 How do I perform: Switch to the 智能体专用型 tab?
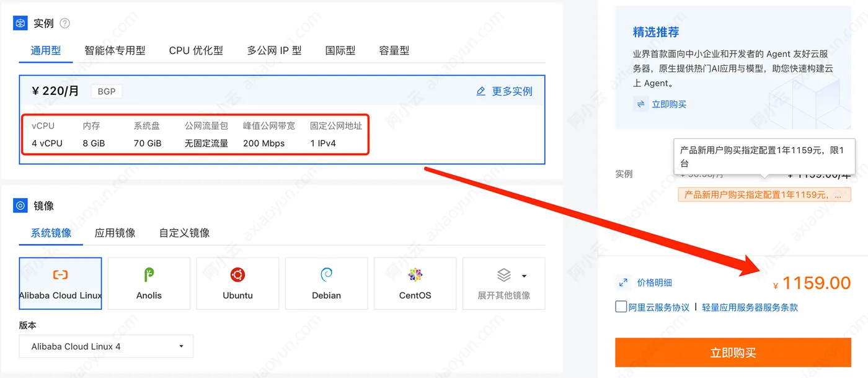[115, 51]
